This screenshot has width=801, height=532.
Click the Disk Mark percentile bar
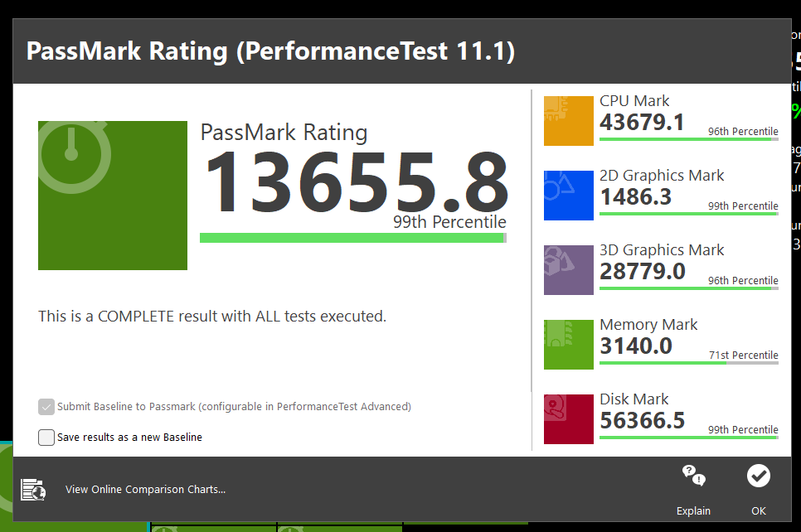pyautogui.click(x=688, y=437)
